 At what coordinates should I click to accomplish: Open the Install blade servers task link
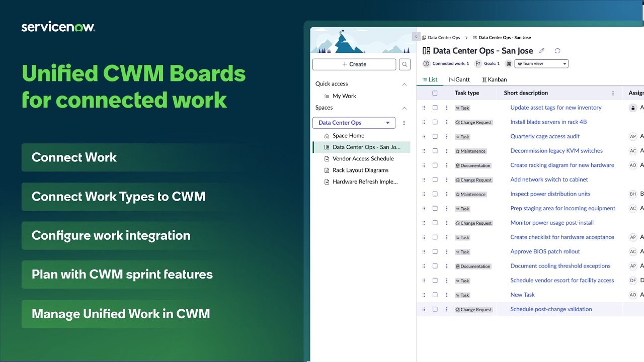pyautogui.click(x=549, y=122)
